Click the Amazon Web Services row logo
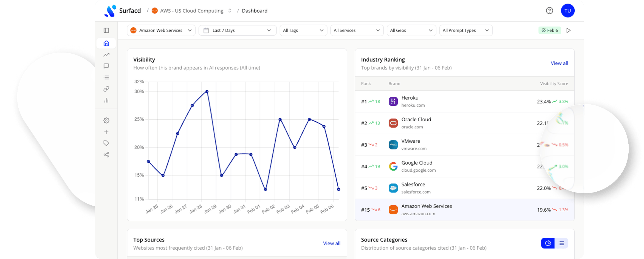The height and width of the screenshot is (259, 644). tap(393, 210)
